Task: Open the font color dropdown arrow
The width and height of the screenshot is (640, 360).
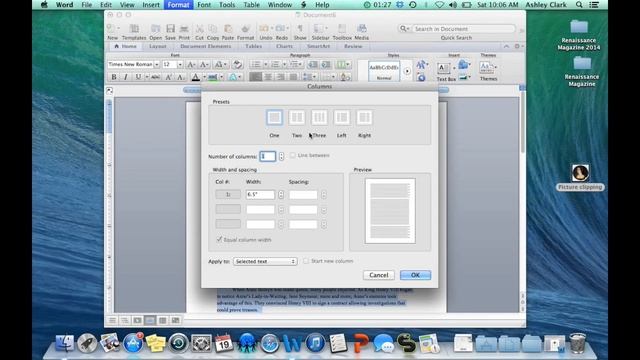Action: (x=204, y=77)
